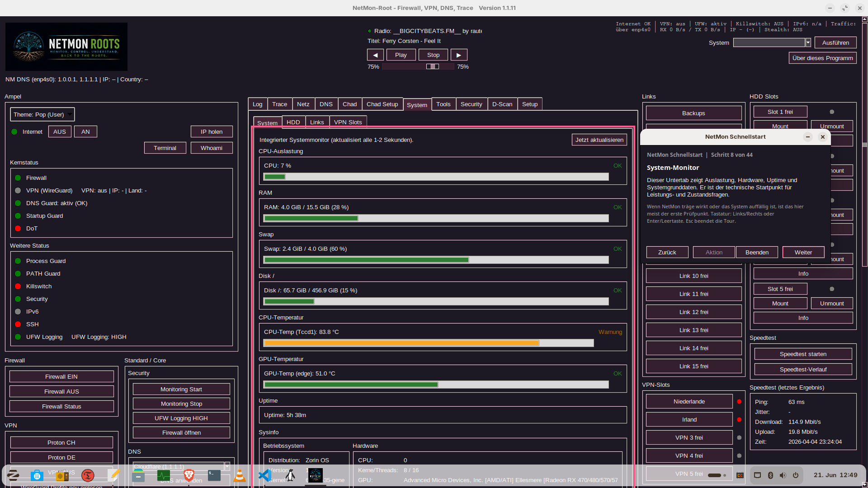Screen dimensions: 868x488
Task: Switch to the Trace tab
Action: 279,104
